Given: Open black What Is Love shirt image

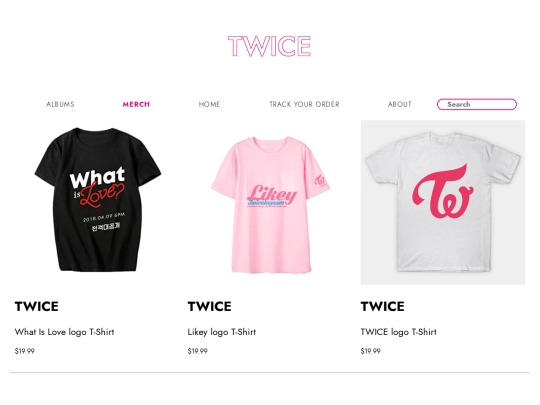Looking at the screenshot, I should (98, 199).
